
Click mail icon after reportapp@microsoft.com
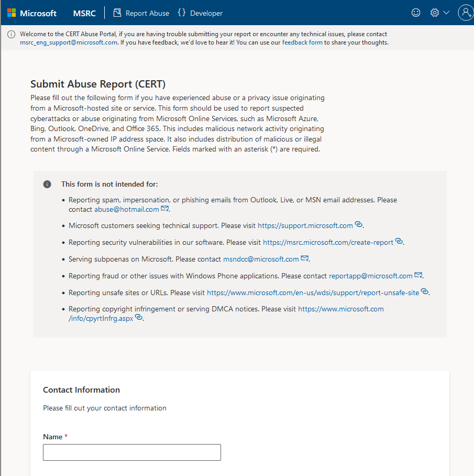[x=418, y=275]
